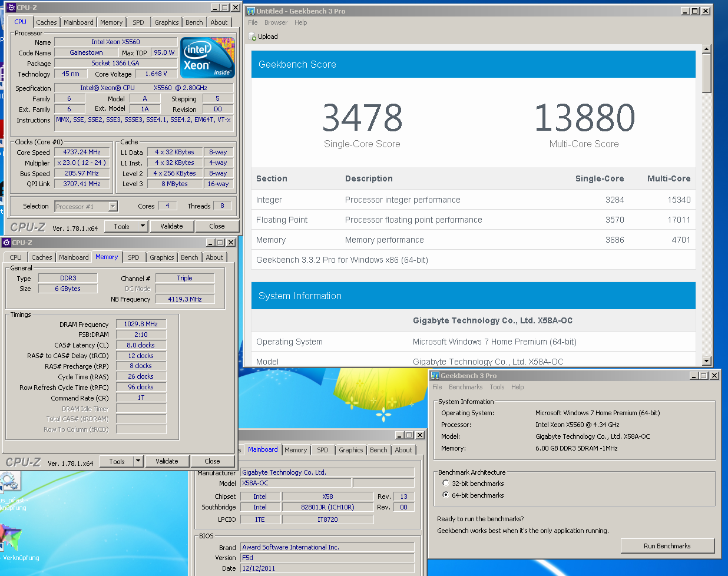Click the Geekbench results scrollbar thumb
This screenshot has width=728, height=576.
(707, 73)
